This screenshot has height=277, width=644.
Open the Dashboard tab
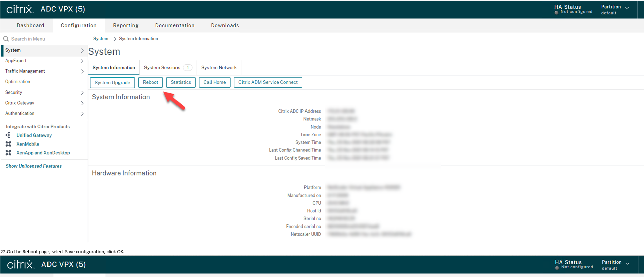30,25
